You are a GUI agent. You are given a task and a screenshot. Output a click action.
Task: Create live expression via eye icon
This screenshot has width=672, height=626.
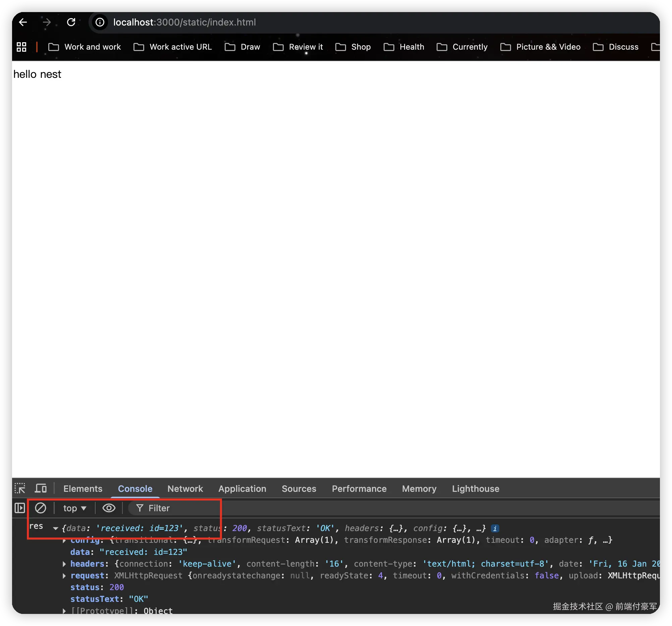click(109, 508)
